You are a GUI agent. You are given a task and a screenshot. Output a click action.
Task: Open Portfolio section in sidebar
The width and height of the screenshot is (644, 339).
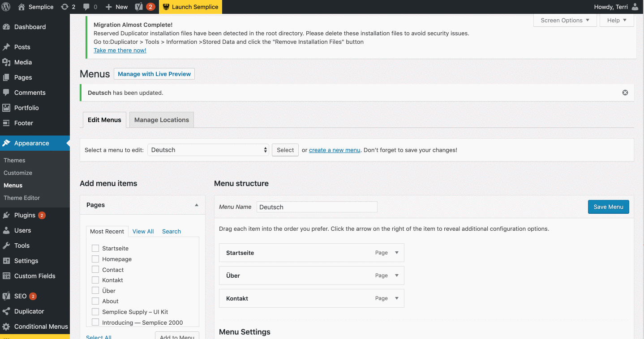click(x=26, y=108)
